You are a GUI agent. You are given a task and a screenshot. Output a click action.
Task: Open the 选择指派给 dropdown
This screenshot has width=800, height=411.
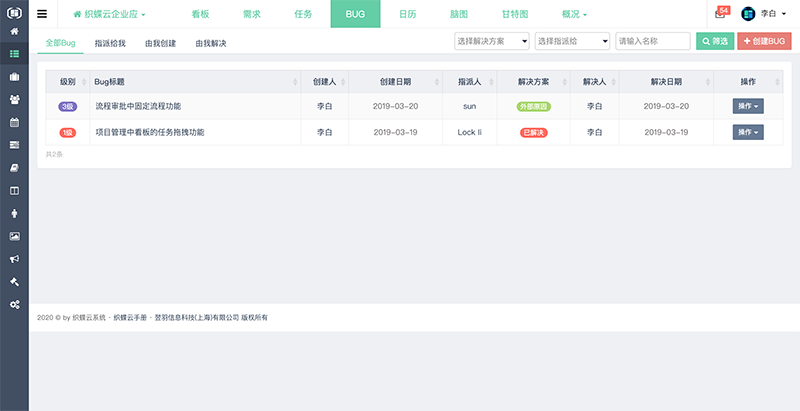572,41
